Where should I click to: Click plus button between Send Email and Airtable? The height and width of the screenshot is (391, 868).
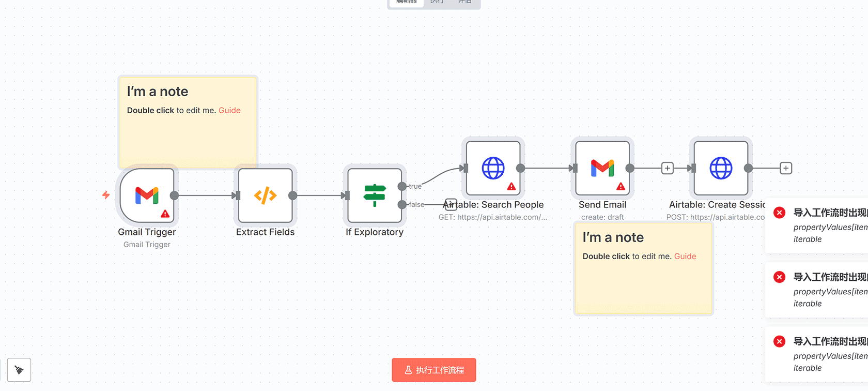pyautogui.click(x=668, y=168)
